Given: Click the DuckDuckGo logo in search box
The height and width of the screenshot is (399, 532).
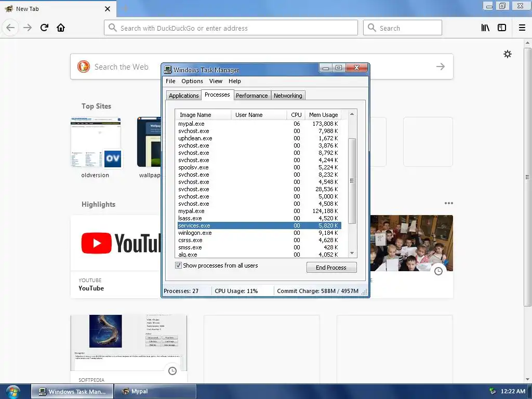Looking at the screenshot, I should tap(84, 66).
